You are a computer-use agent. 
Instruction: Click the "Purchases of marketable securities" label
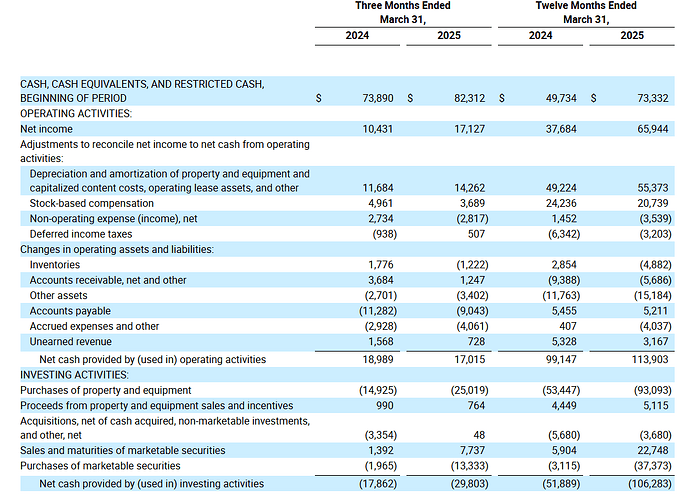coord(100,466)
